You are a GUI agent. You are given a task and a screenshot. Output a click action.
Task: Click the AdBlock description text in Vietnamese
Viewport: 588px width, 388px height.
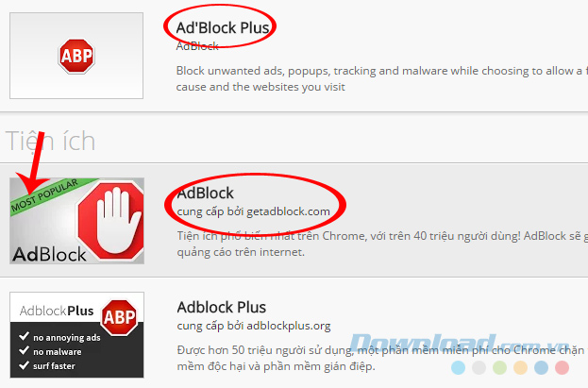coord(382,244)
